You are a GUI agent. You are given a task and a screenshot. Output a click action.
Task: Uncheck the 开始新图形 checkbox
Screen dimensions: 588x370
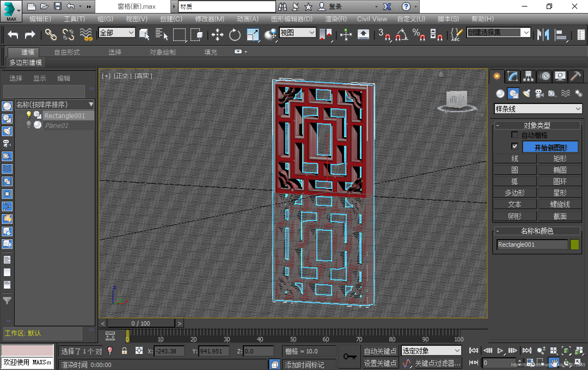click(514, 146)
